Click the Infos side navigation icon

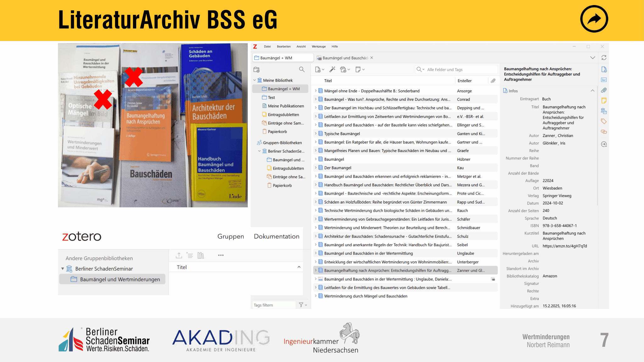click(604, 69)
